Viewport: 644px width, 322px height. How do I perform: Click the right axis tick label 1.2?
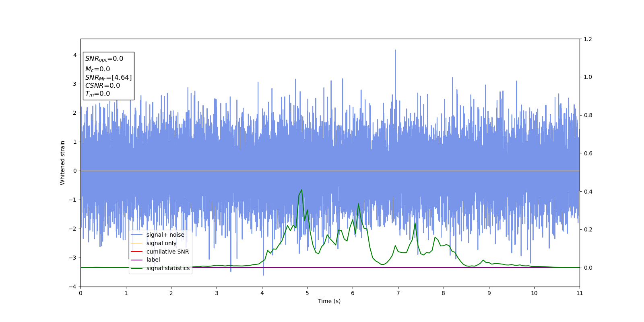point(588,39)
